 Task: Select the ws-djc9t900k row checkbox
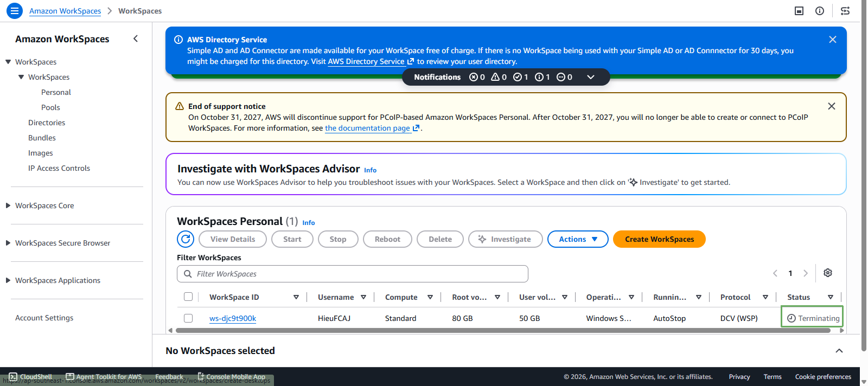188,318
